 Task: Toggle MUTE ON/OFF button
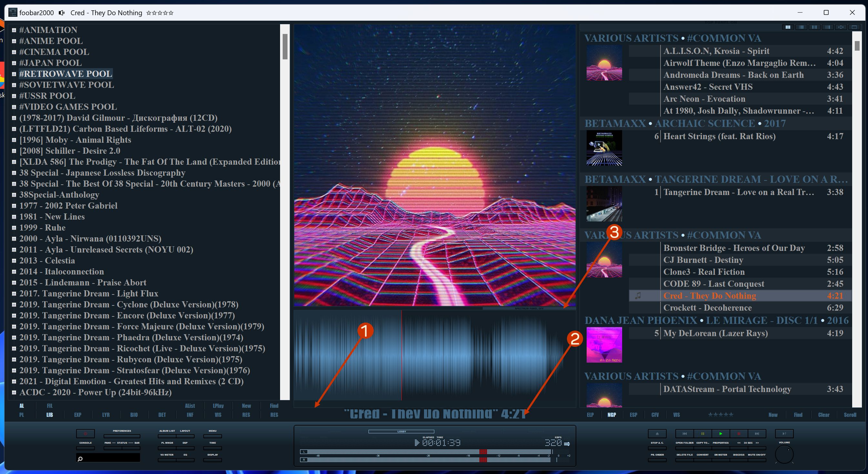tap(757, 460)
